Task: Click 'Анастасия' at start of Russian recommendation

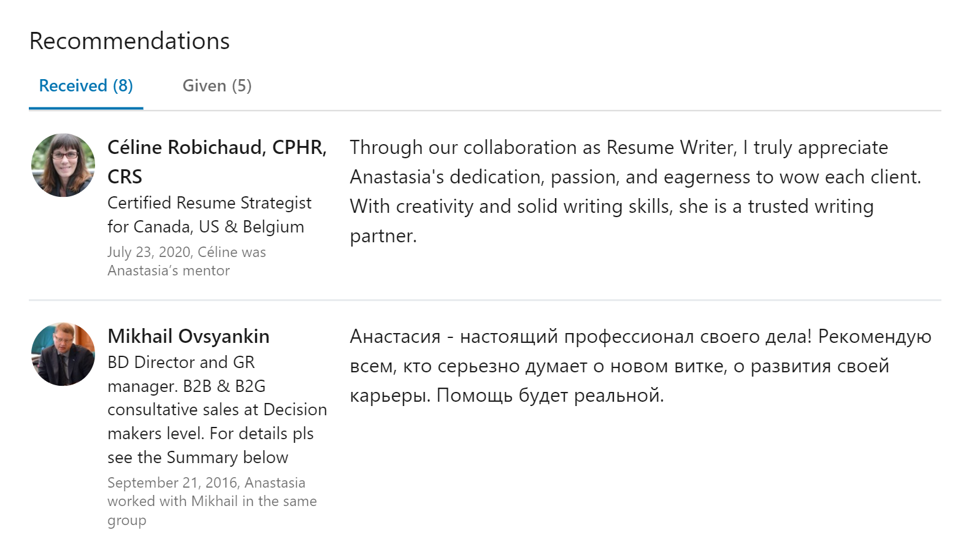Action: click(x=395, y=336)
